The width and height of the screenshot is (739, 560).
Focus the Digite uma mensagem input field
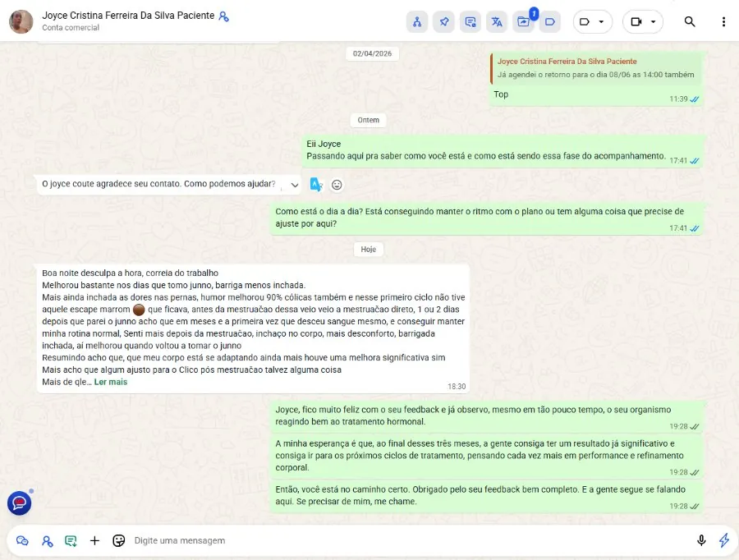[x=410, y=540]
